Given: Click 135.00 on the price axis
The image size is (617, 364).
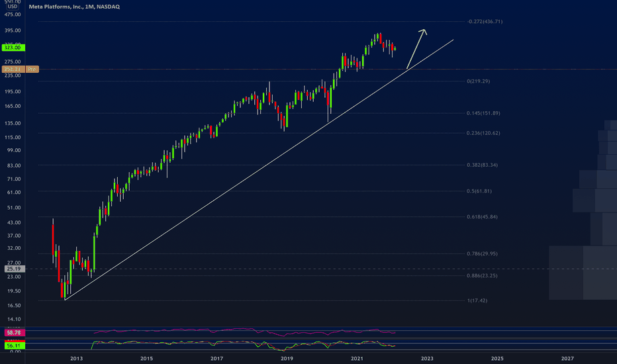Looking at the screenshot, I should click(x=13, y=123).
